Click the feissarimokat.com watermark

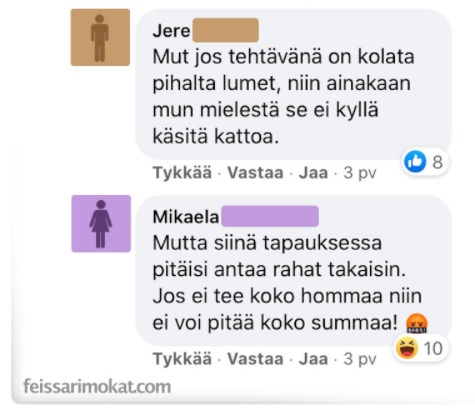pos(97,387)
